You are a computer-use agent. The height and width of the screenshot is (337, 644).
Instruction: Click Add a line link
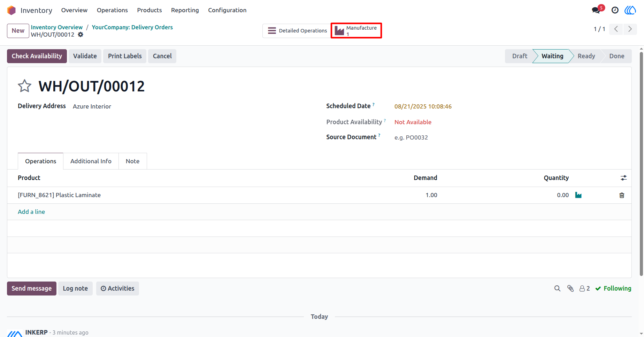(x=31, y=212)
